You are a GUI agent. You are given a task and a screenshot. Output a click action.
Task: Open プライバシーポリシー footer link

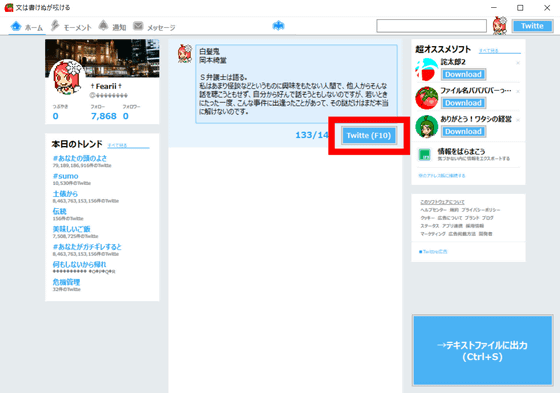481,210
